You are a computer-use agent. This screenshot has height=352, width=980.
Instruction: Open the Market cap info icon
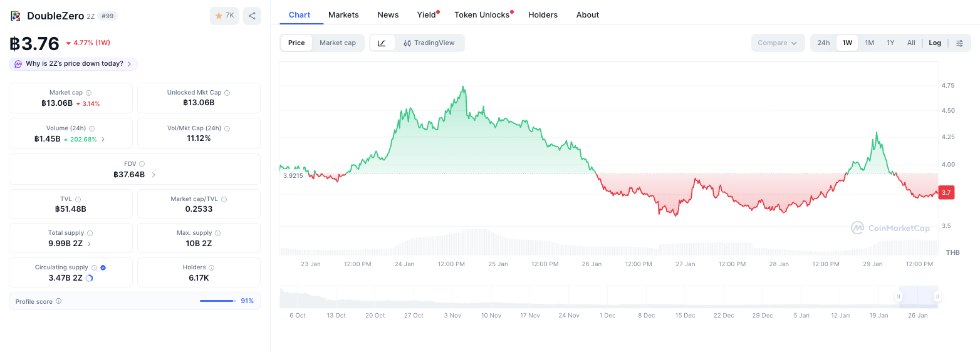point(88,93)
